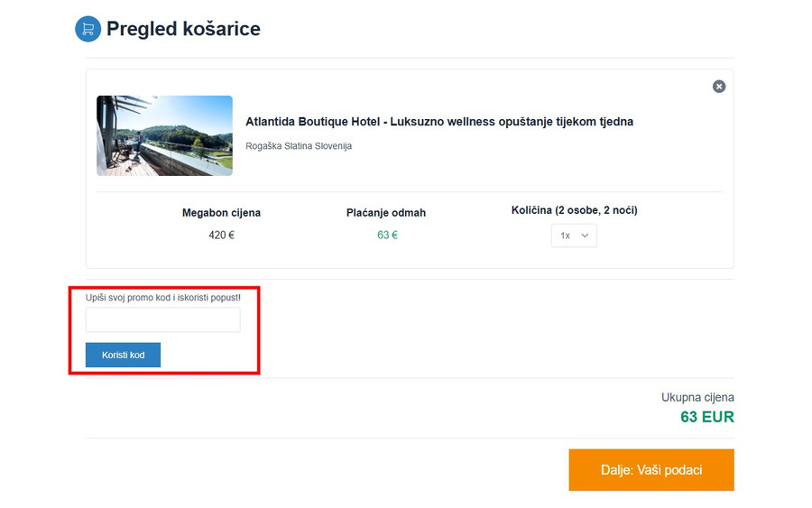Click the shopping cart icon beside the heading

coord(88,29)
